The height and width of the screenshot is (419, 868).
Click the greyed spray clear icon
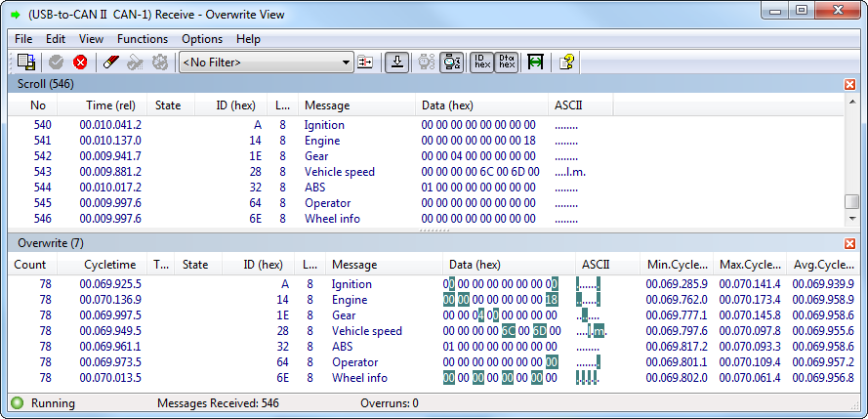point(135,62)
